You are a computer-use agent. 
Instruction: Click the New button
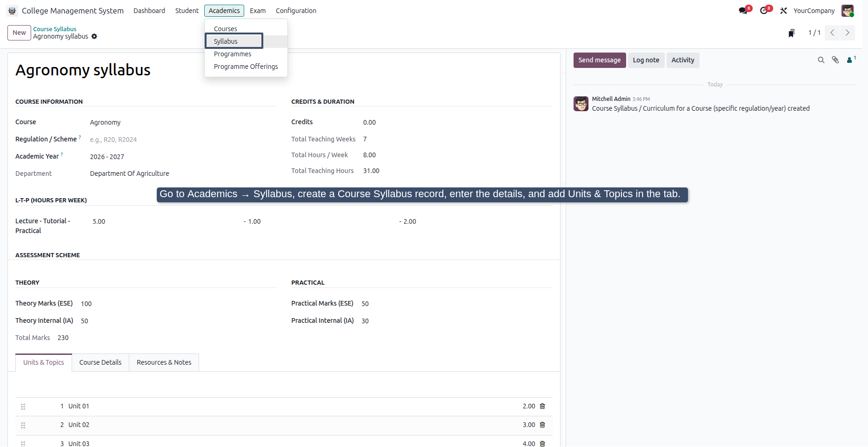(x=19, y=33)
